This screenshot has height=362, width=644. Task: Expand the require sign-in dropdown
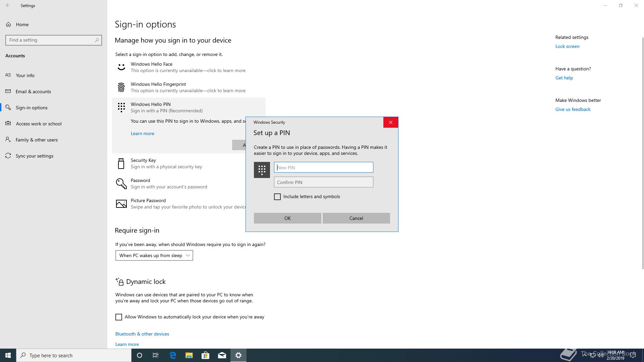154,255
